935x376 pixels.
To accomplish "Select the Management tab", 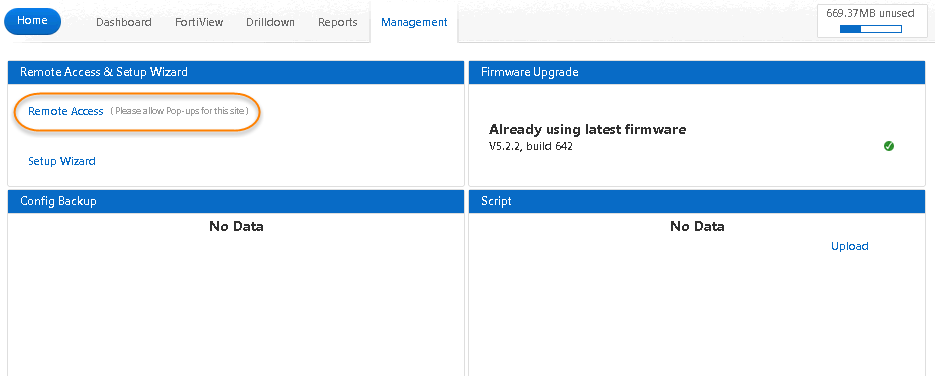I will pyautogui.click(x=414, y=22).
